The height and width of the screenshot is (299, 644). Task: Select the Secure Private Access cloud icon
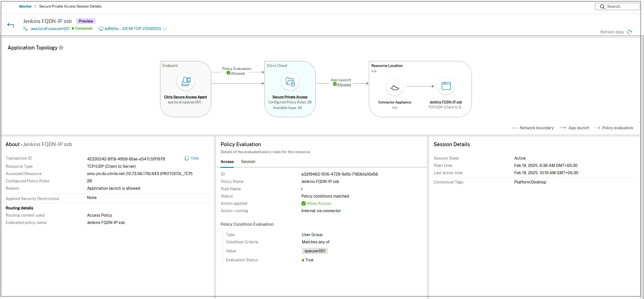pyautogui.click(x=290, y=81)
